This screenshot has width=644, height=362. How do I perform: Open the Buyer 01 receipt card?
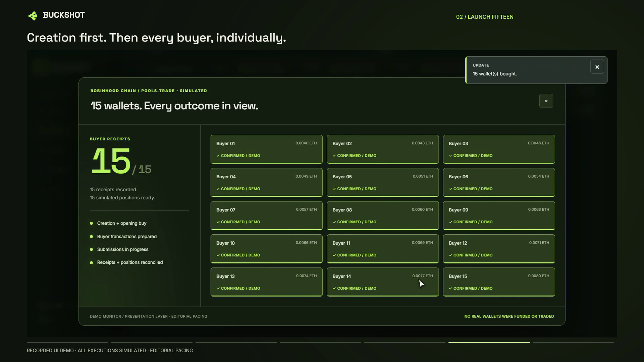pos(267,149)
